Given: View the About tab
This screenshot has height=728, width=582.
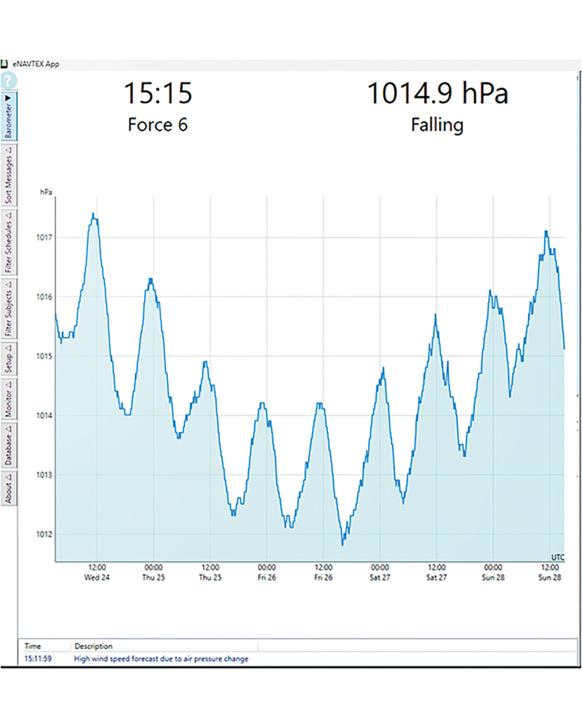Looking at the screenshot, I should click(9, 488).
